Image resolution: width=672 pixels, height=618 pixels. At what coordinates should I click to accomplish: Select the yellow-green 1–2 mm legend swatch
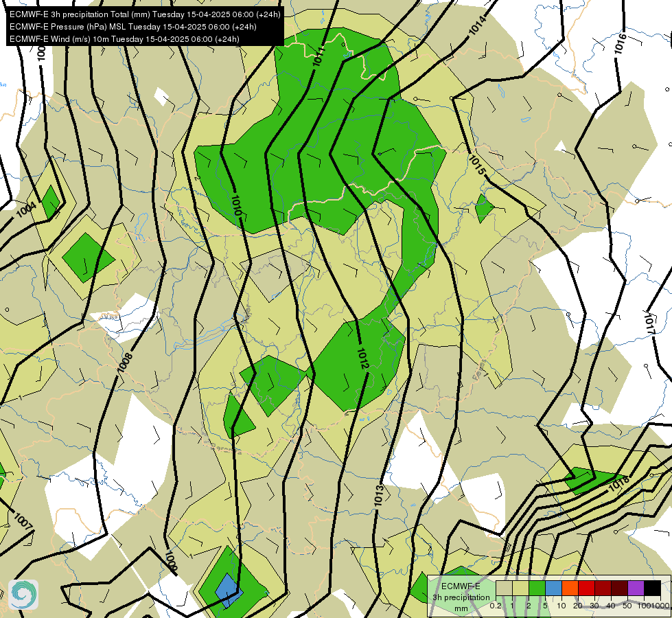(520, 588)
